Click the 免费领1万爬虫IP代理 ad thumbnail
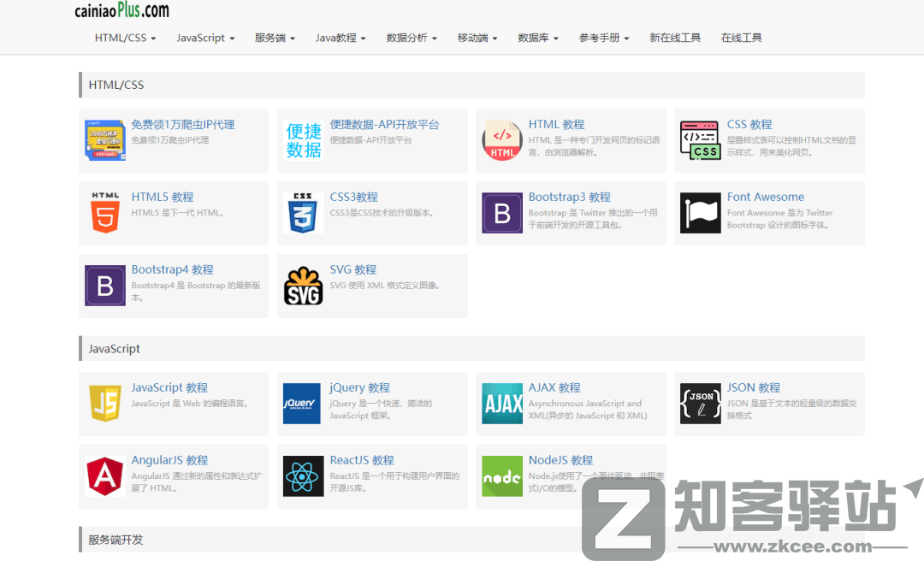The height and width of the screenshot is (561, 924). [x=105, y=140]
